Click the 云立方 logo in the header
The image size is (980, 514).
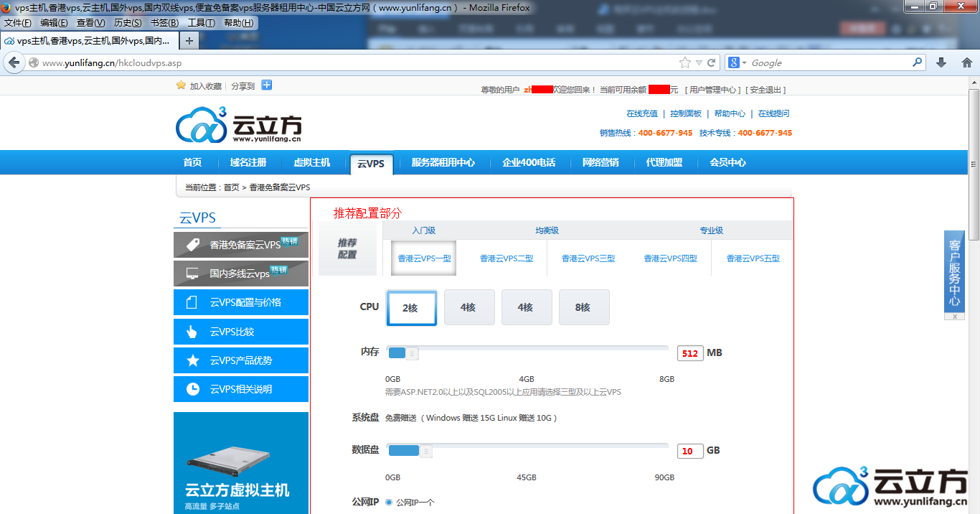239,125
